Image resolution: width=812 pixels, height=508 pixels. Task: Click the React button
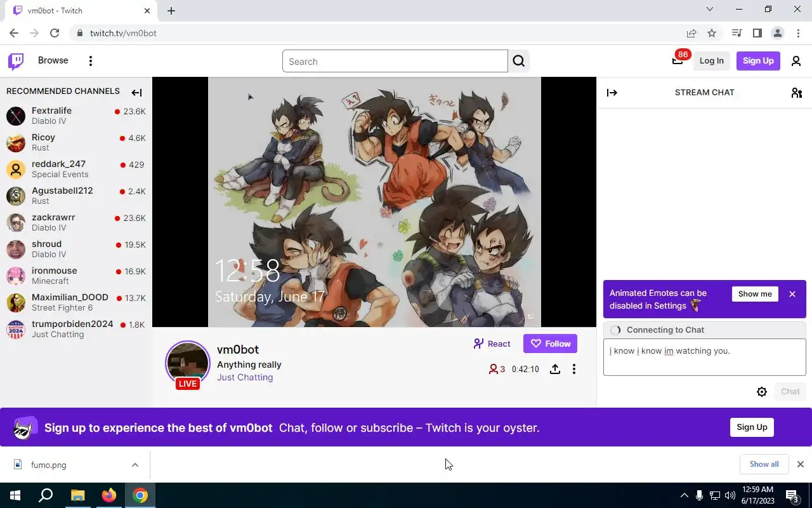tap(492, 344)
